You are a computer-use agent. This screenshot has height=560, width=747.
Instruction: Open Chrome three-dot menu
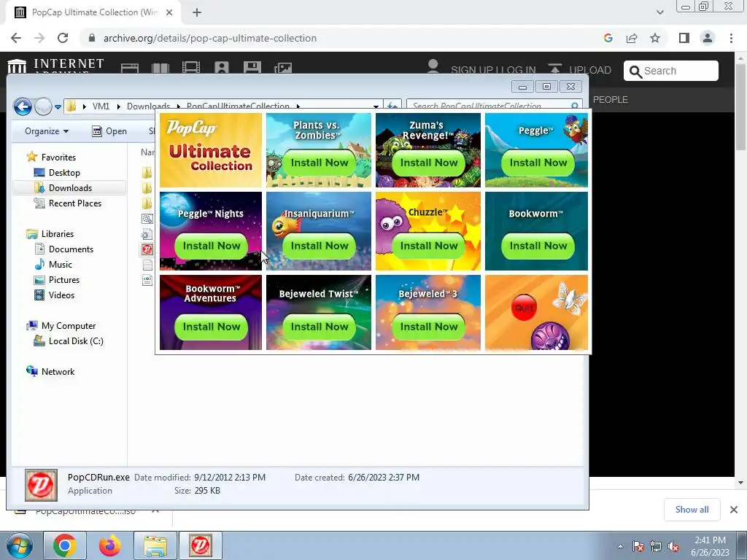tap(731, 38)
